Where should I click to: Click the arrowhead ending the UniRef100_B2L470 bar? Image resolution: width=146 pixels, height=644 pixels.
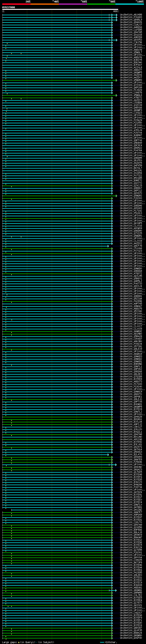[x=108, y=455]
